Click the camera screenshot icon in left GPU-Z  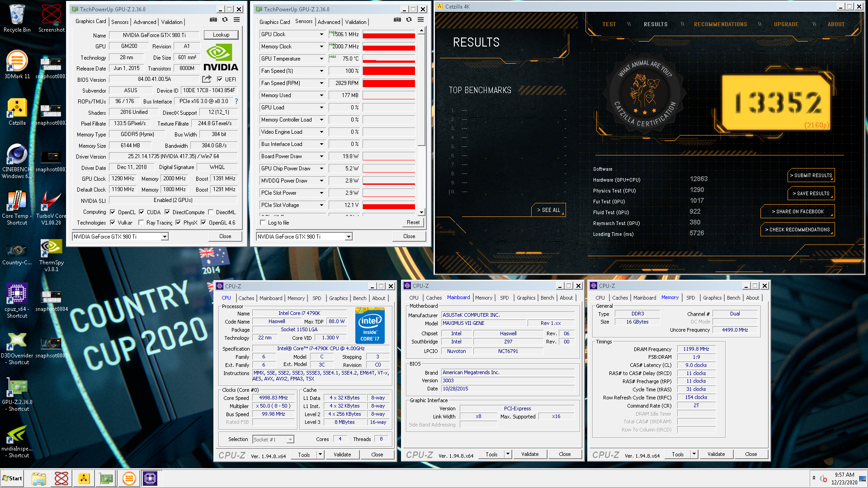point(213,19)
